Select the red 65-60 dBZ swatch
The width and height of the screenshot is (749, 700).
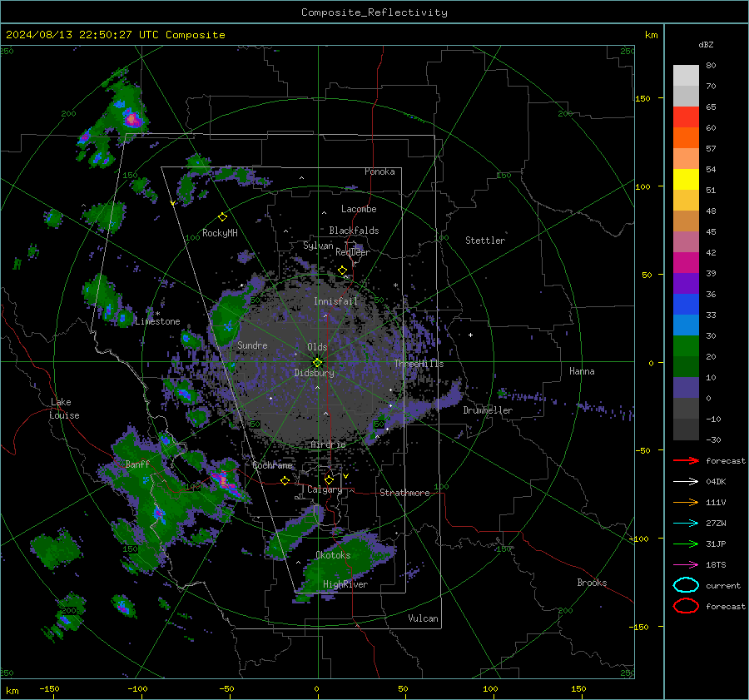pos(686,117)
